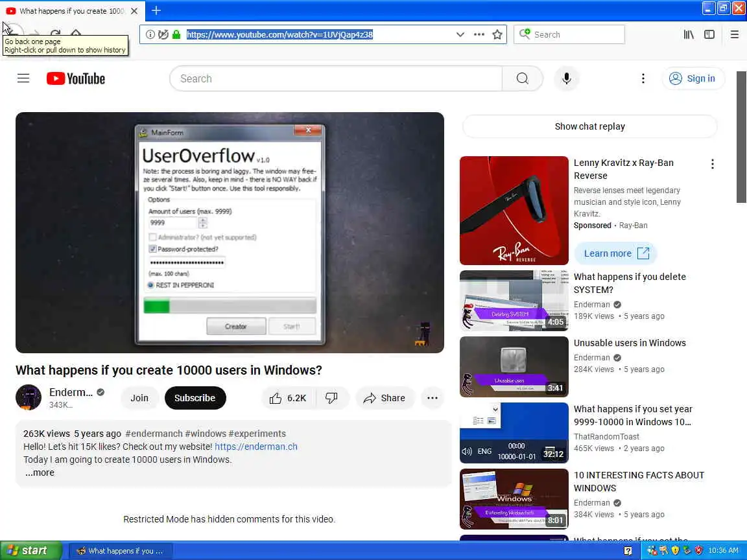
Task: Click Learn more on Ray-Ban ad
Action: (x=616, y=253)
